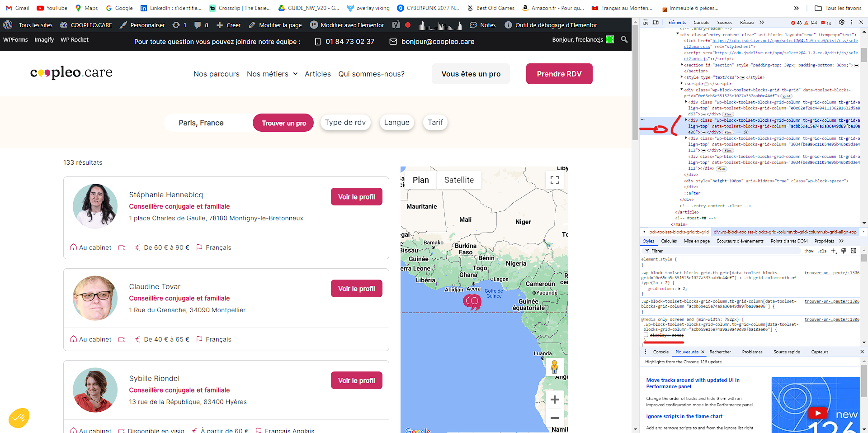Toggle the :hov element state button
868x433 pixels.
809,251
